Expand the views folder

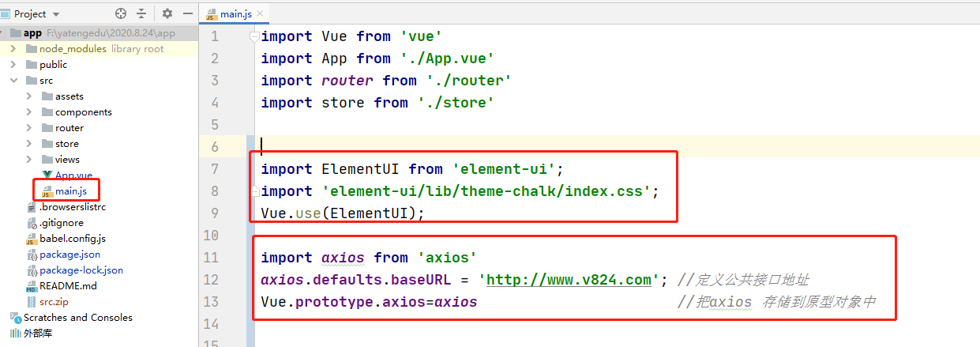tap(29, 160)
